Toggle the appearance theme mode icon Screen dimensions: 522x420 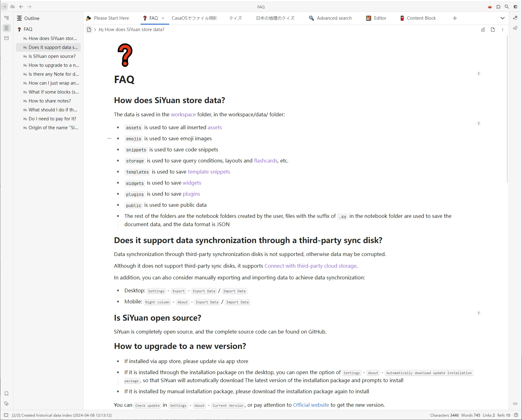pos(515,7)
